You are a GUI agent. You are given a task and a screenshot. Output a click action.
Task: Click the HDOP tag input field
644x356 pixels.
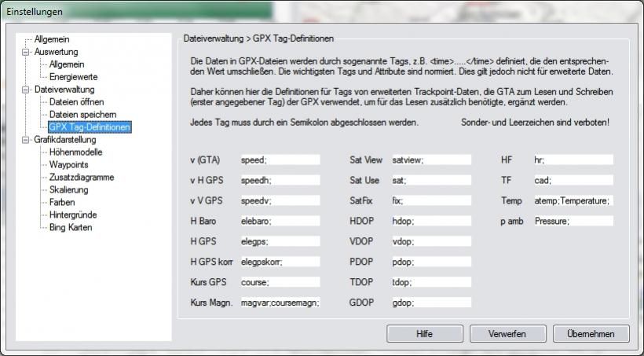click(x=430, y=221)
